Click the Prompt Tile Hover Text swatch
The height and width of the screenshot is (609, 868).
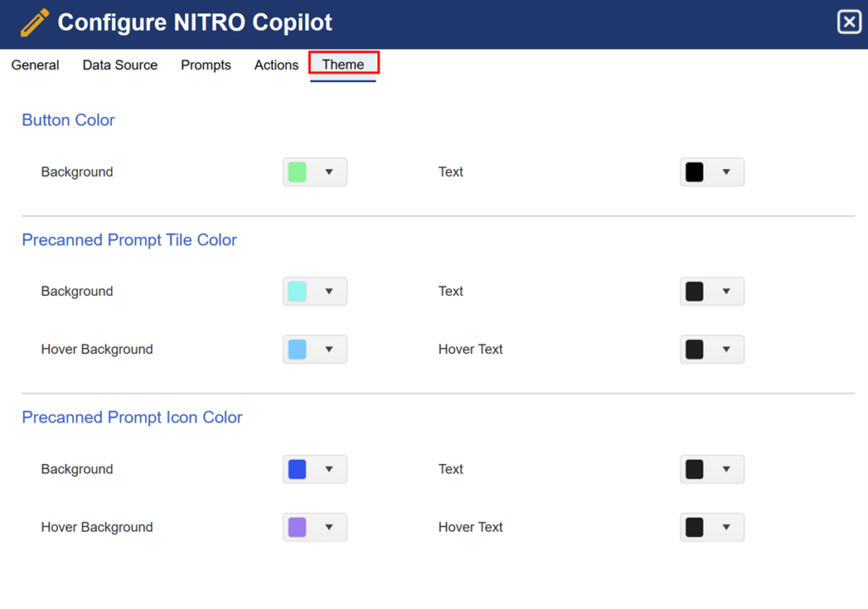pos(694,349)
